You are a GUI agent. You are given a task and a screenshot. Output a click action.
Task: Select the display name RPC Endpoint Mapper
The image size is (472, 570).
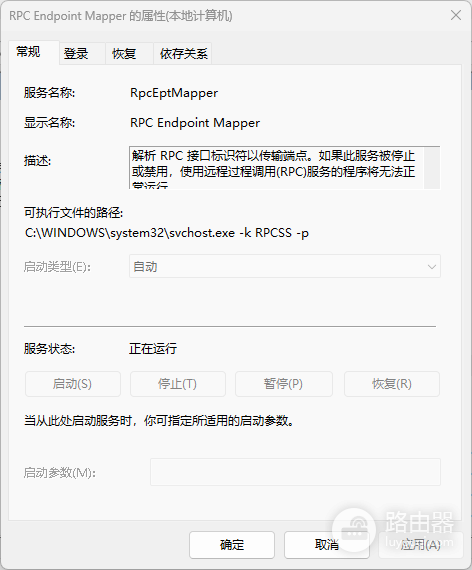195,123
